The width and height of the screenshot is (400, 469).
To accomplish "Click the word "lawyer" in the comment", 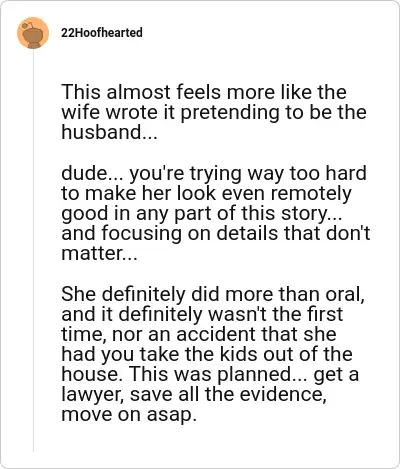I will click(92, 395).
